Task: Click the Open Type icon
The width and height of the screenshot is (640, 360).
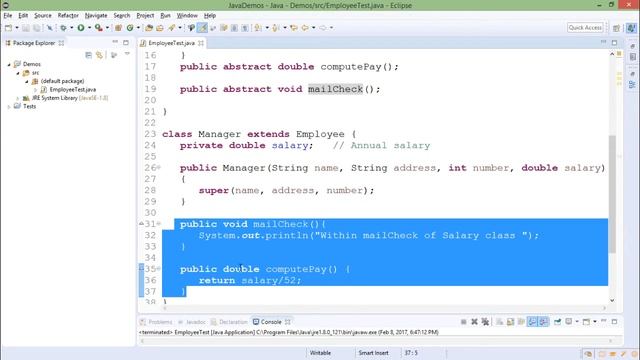Action: [149, 28]
